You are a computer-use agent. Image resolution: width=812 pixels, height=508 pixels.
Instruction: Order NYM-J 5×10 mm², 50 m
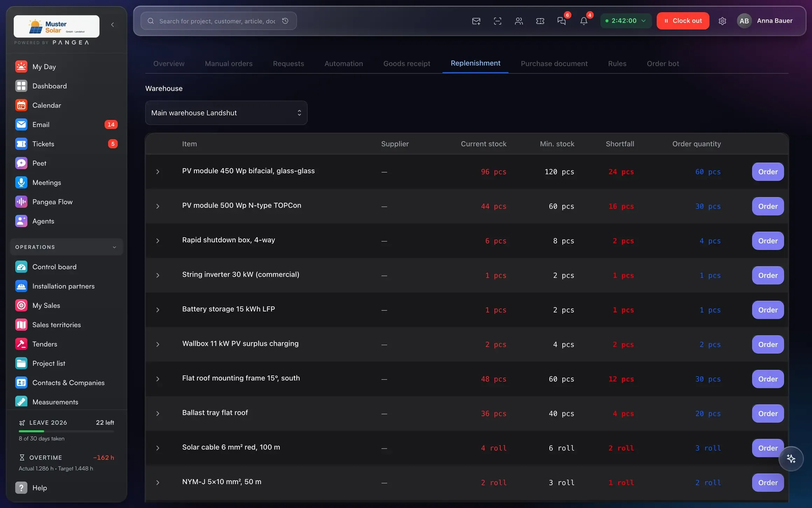[x=768, y=482]
